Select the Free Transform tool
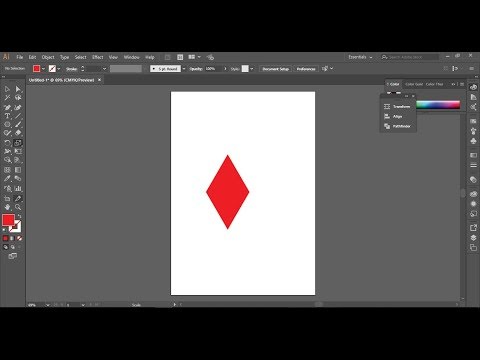This screenshot has width=480, height=360. (18, 152)
